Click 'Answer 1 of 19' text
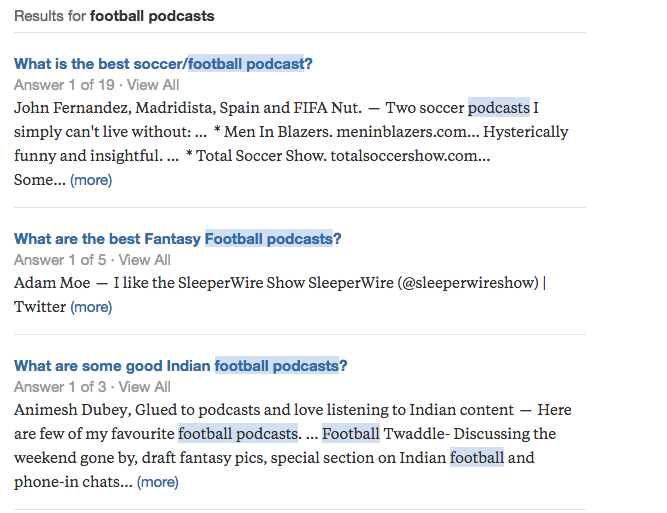The width and height of the screenshot is (667, 513). (x=64, y=85)
